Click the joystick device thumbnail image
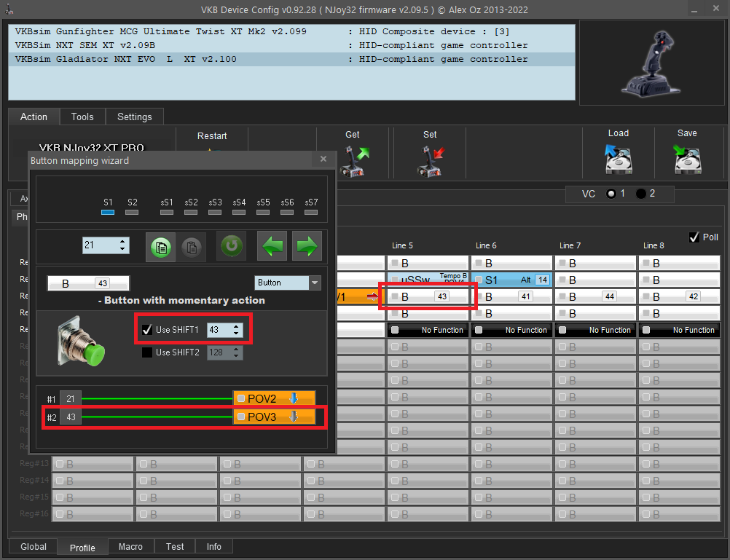This screenshot has height=560, width=730. pyautogui.click(x=651, y=63)
